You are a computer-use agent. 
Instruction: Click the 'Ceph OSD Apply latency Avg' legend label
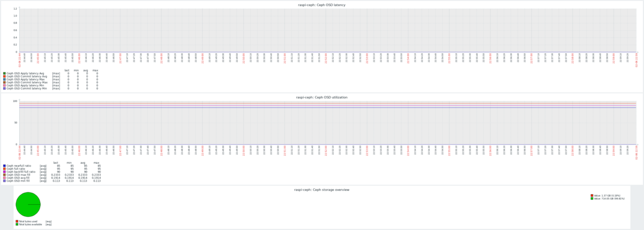[x=25, y=74]
